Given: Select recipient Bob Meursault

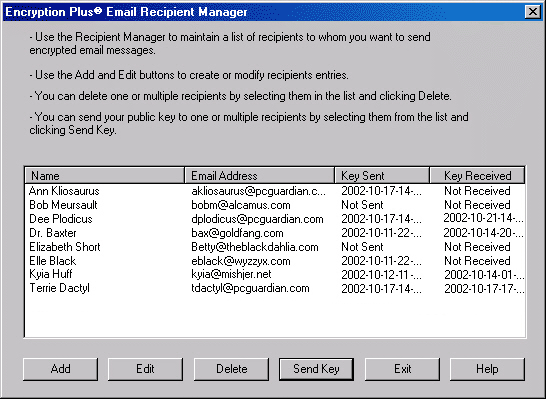Looking at the screenshot, I should click(x=63, y=205).
